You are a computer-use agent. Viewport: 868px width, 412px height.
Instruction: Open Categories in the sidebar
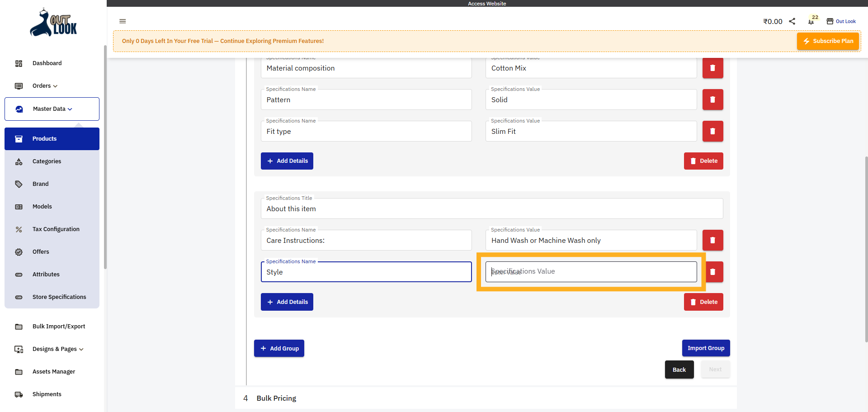click(47, 161)
